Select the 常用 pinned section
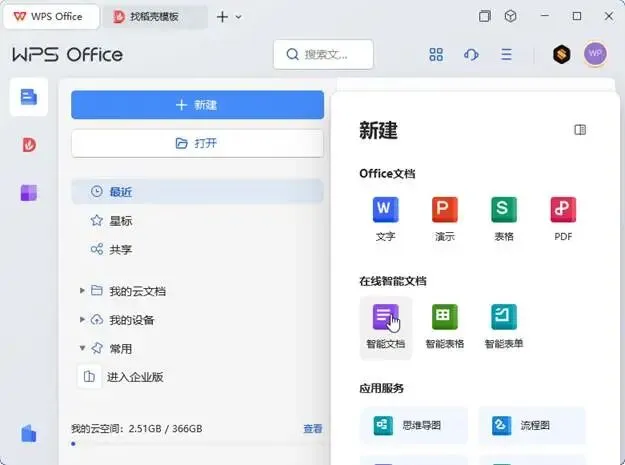 point(112,348)
